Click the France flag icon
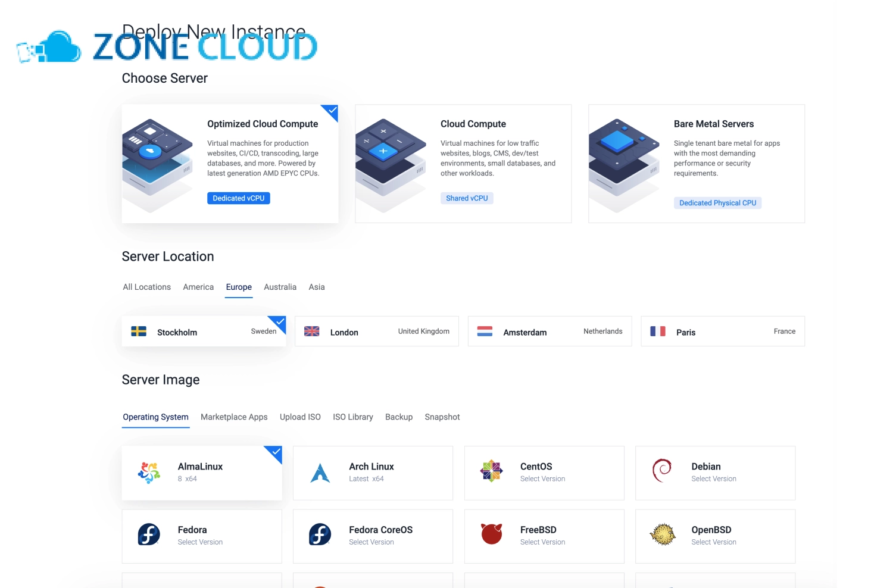Viewport: 893px width, 588px height. coord(658,331)
